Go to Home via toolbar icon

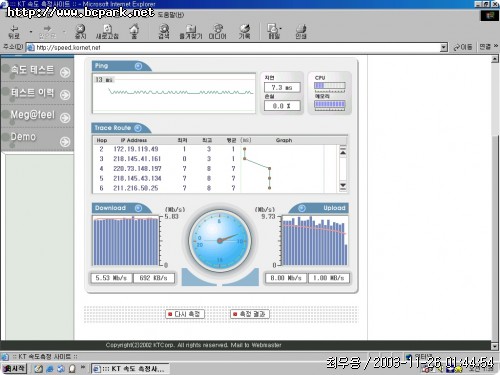[x=134, y=32]
